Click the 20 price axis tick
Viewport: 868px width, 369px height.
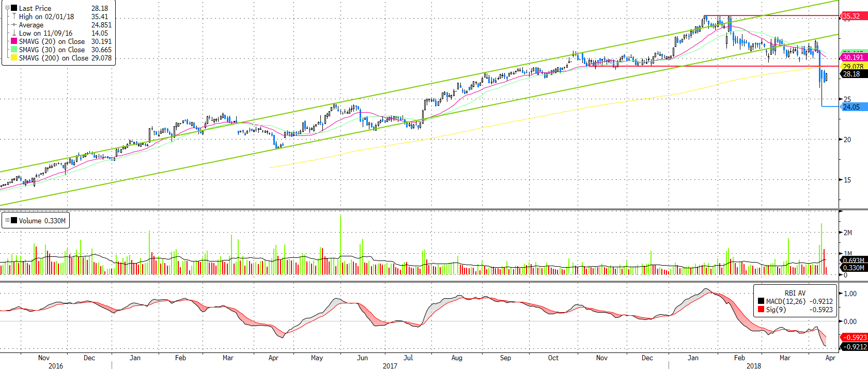click(x=847, y=140)
